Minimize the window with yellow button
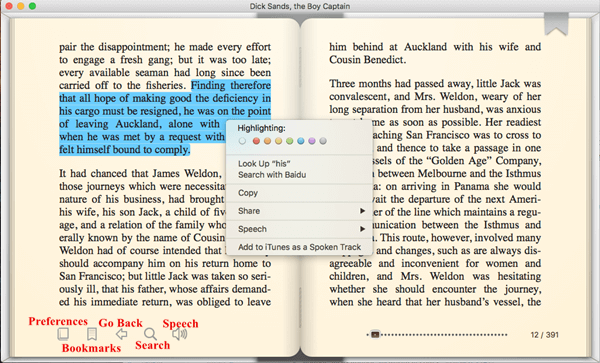 click(x=21, y=6)
